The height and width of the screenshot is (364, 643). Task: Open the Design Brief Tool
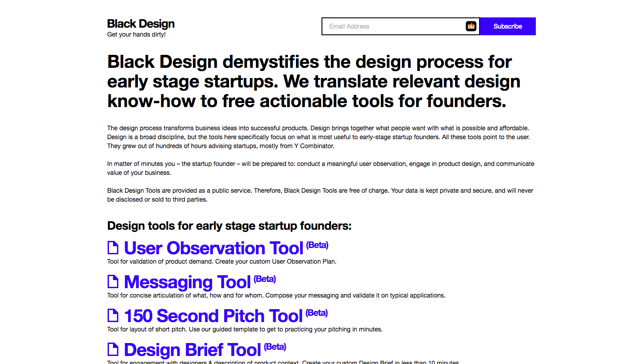click(192, 350)
